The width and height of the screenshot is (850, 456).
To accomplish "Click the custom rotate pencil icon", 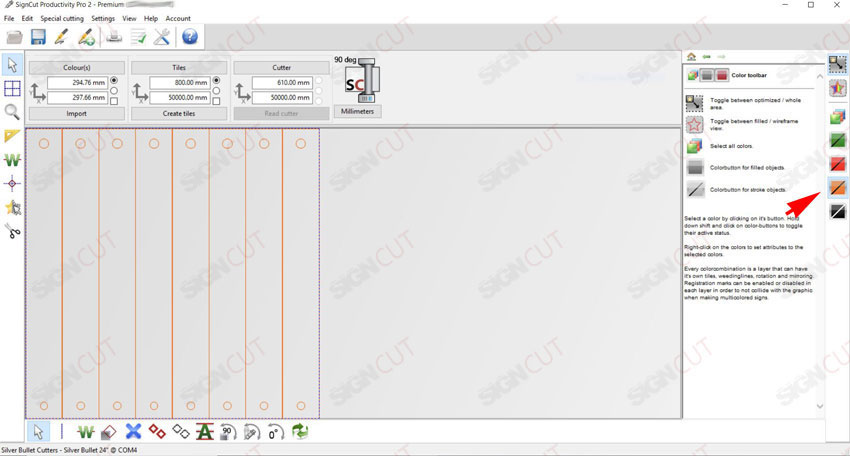I will (252, 432).
